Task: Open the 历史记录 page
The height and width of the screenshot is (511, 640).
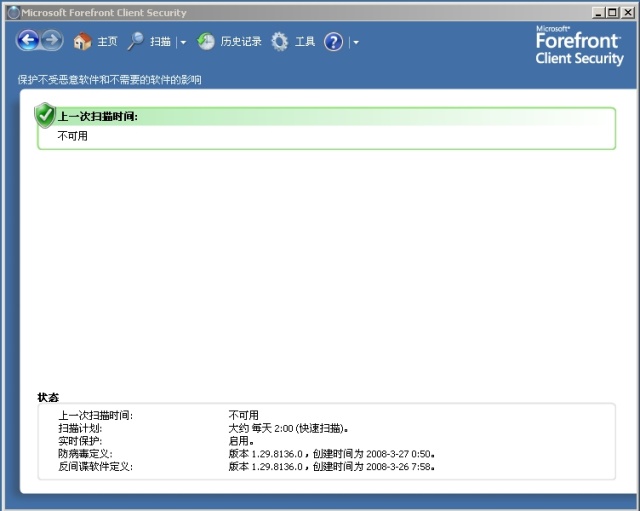Action: [x=241, y=42]
